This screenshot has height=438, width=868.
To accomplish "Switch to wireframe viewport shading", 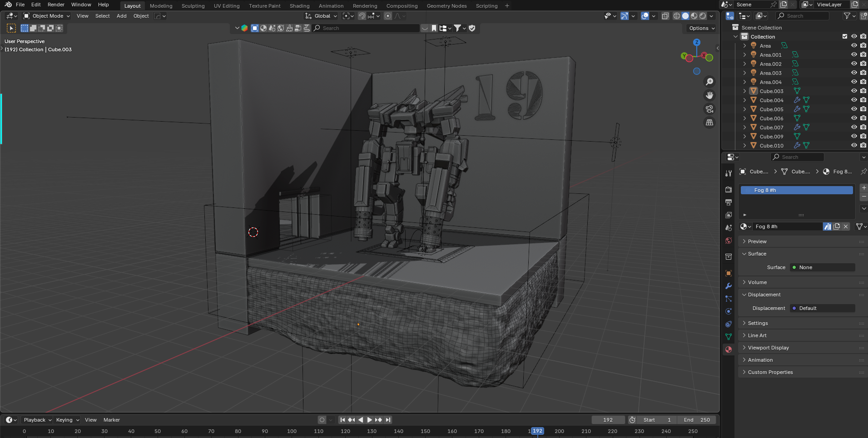I will (677, 16).
